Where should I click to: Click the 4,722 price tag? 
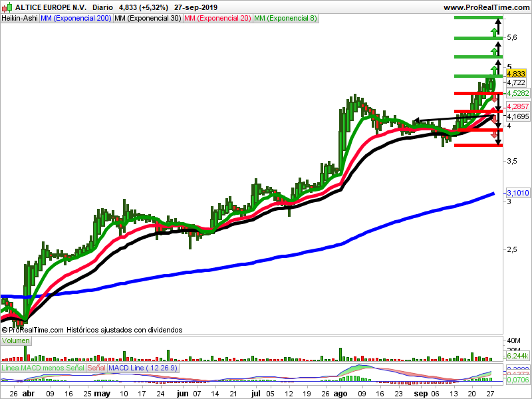coord(516,82)
